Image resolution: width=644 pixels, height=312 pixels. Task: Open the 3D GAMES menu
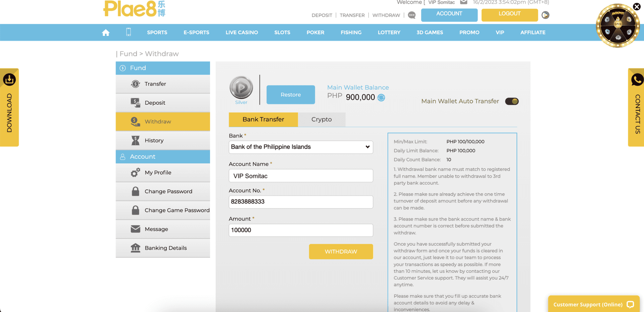(430, 33)
